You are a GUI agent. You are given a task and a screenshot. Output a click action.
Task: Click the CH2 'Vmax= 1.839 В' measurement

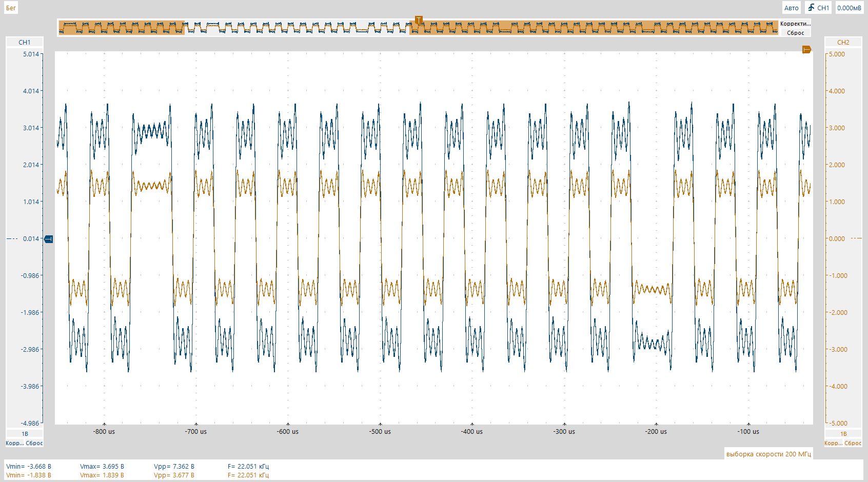(x=102, y=475)
